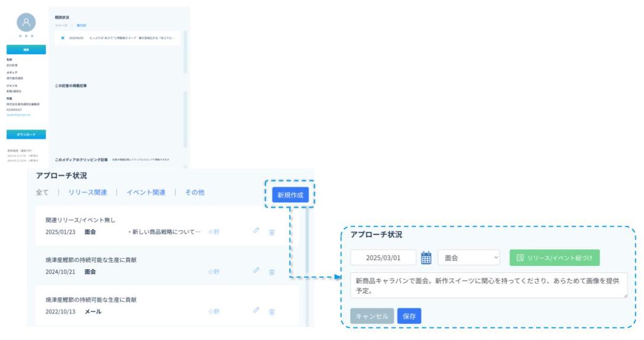
Task: Click the pencil icon on the 2022/10/13 メール row
Action: coord(256,310)
